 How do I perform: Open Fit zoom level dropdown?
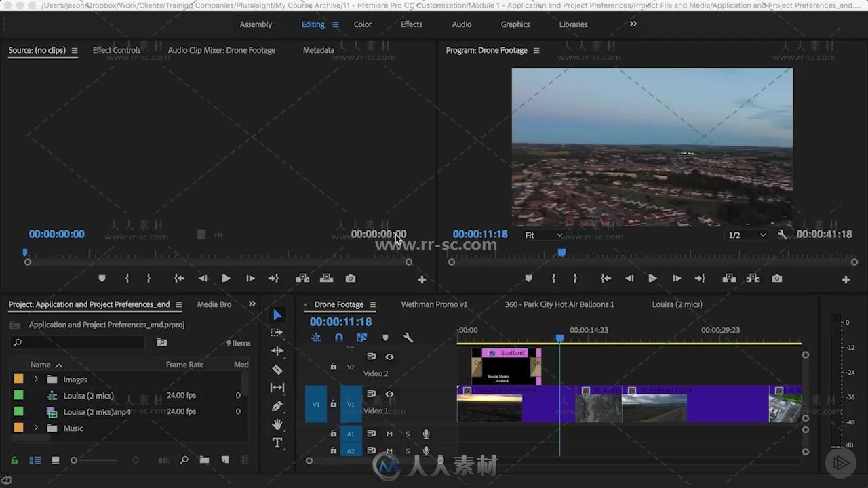tap(544, 235)
